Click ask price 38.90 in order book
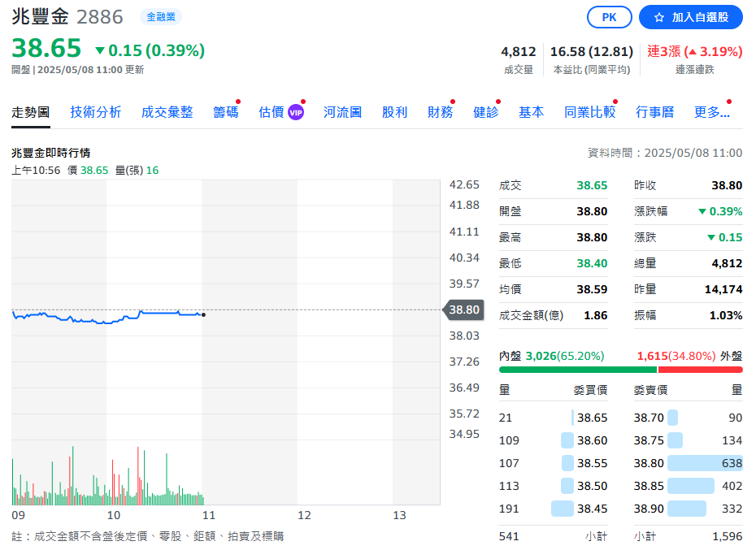 [x=649, y=509]
